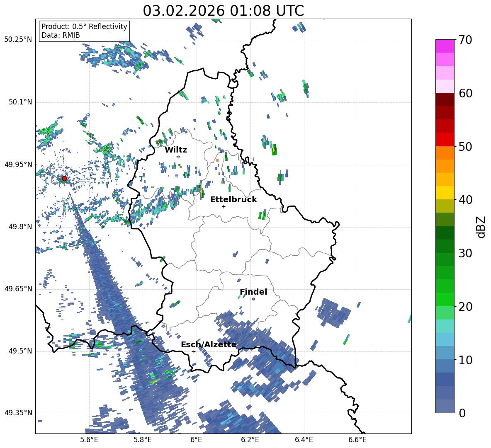Click the latitude label 49.95°N
Viewport: 491px width, 448px height.
(18, 165)
